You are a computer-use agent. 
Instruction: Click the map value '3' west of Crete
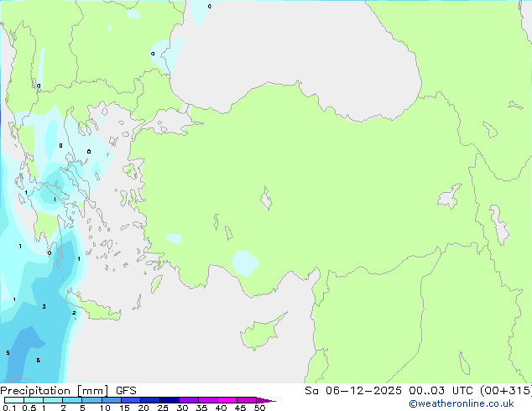[x=44, y=306]
